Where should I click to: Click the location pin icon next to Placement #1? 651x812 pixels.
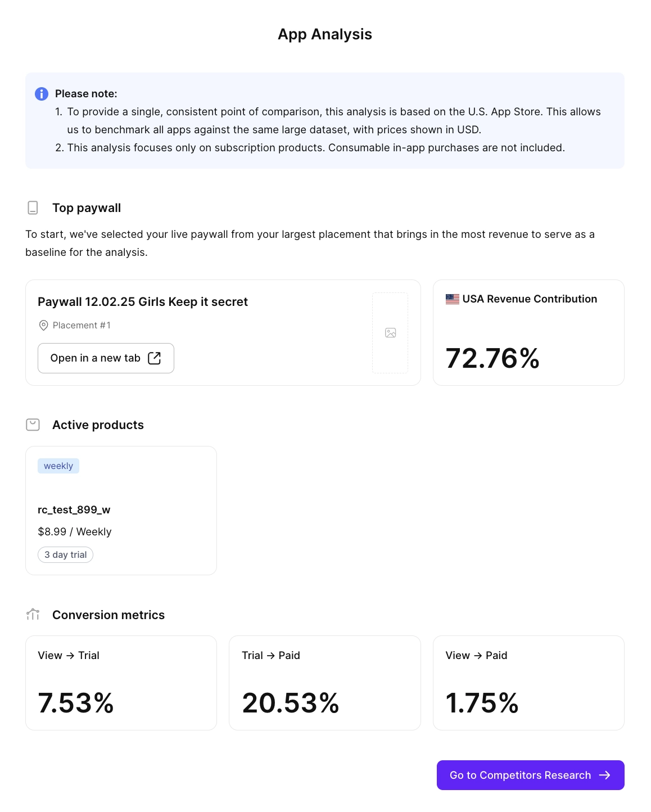coord(43,325)
